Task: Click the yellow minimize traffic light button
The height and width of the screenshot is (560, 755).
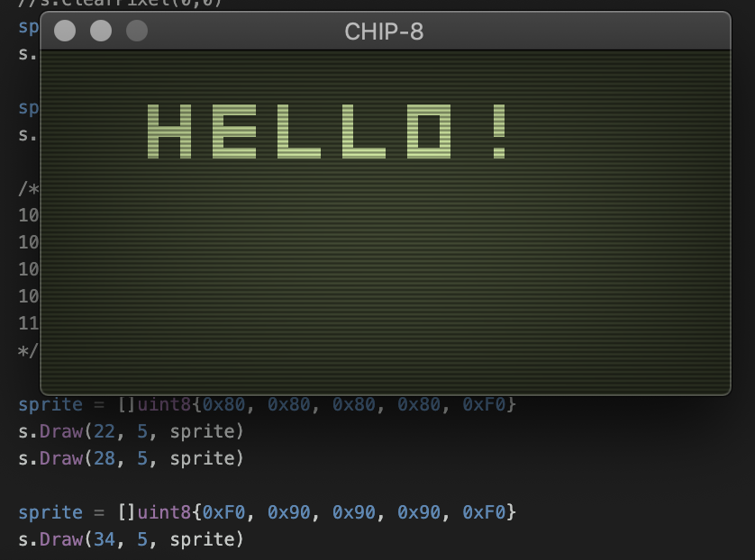Action: tap(100, 32)
